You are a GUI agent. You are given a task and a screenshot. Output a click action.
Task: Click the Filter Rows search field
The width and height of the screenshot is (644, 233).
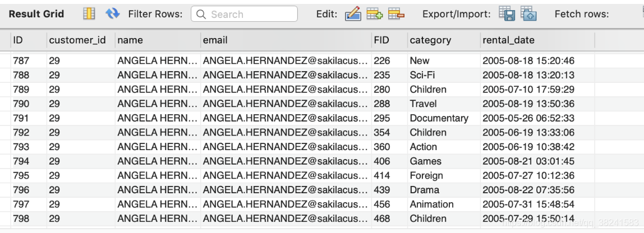click(x=244, y=14)
